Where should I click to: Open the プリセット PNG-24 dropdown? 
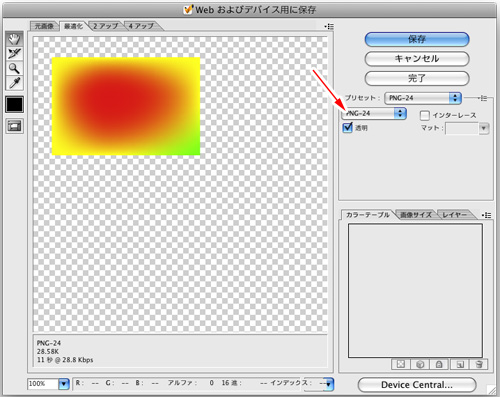coord(423,98)
